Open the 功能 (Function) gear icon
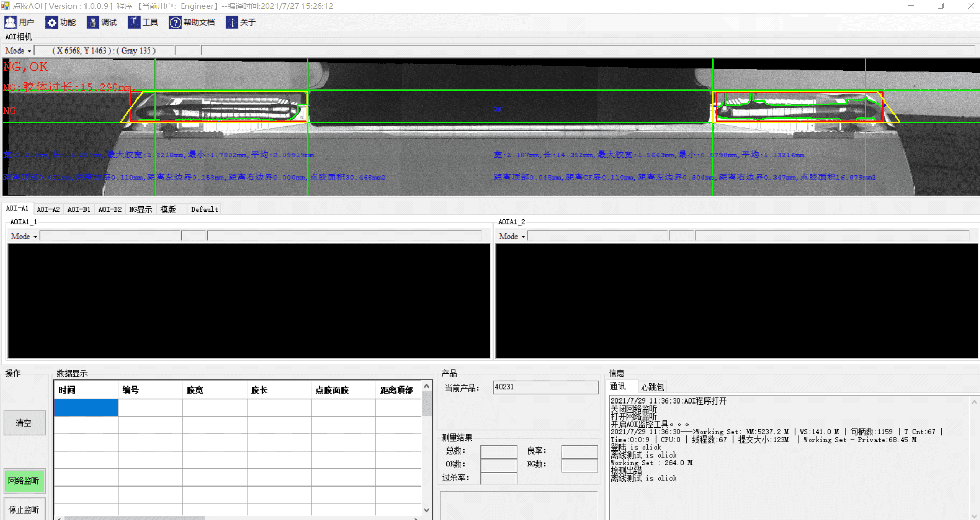 coord(51,22)
